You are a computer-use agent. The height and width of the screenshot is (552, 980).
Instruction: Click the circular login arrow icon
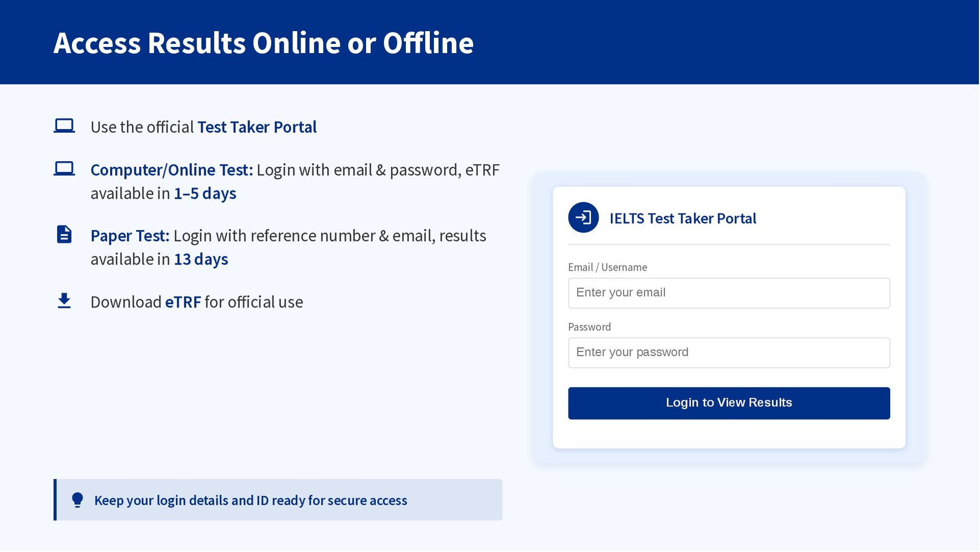pos(583,218)
